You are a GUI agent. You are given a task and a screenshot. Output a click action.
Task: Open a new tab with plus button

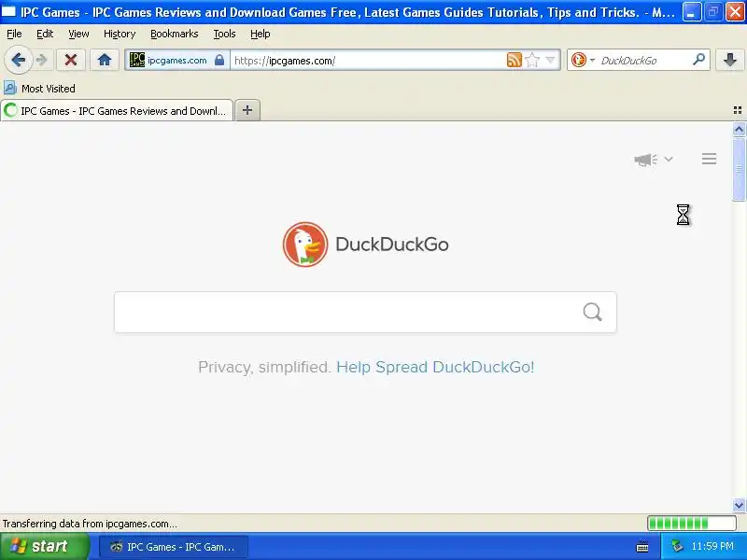click(247, 110)
